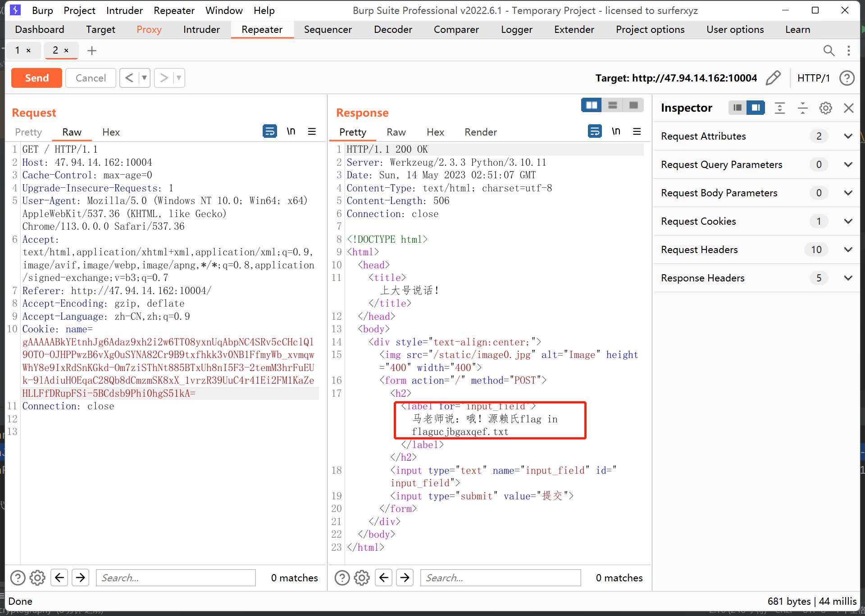
Task: Click the Send button
Action: (36, 77)
